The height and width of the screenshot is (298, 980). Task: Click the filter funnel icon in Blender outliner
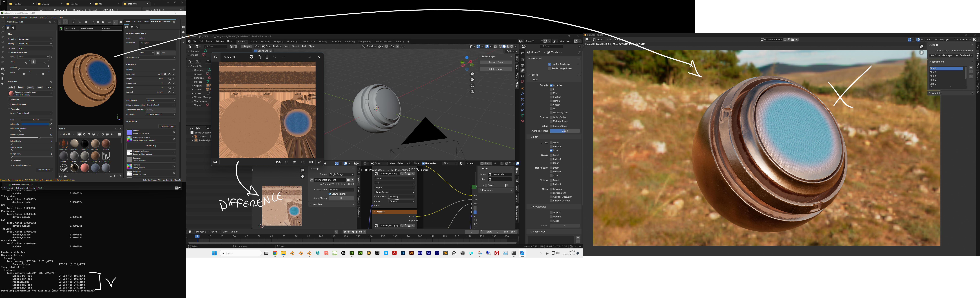coord(231,46)
